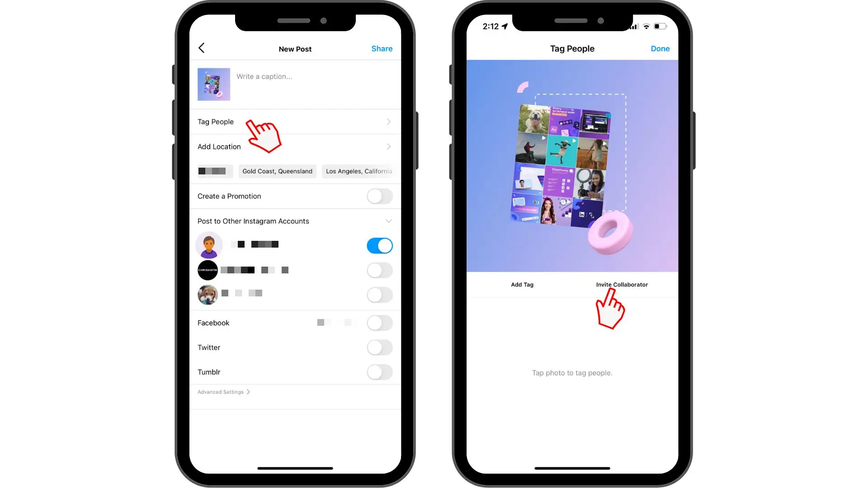This screenshot has width=868, height=488.
Task: Tap the Add Location chevron arrow
Action: pos(389,146)
